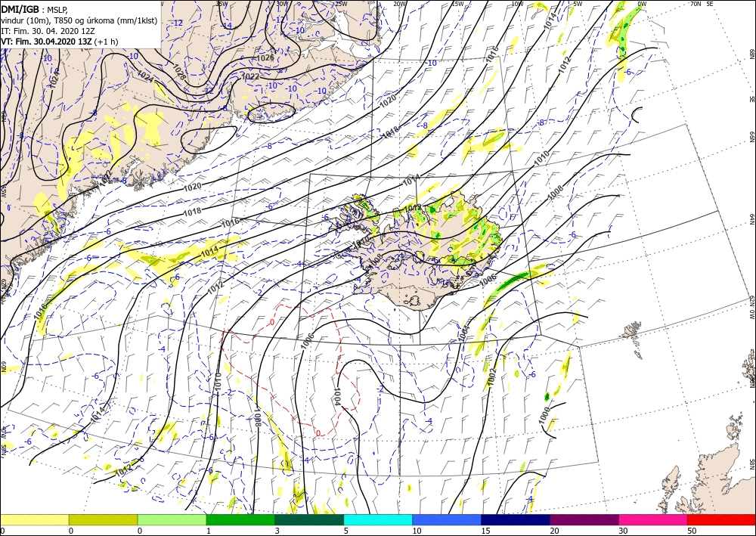Click the 'VT: Fim. 30.04.2020 13Z (+1 h)' line
The width and height of the screenshot is (756, 536).
point(59,42)
